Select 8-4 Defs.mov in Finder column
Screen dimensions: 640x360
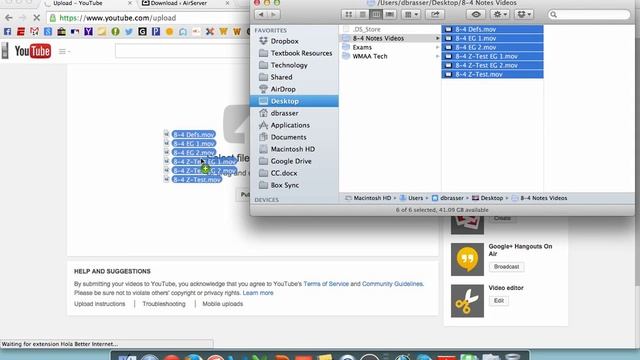point(492,29)
